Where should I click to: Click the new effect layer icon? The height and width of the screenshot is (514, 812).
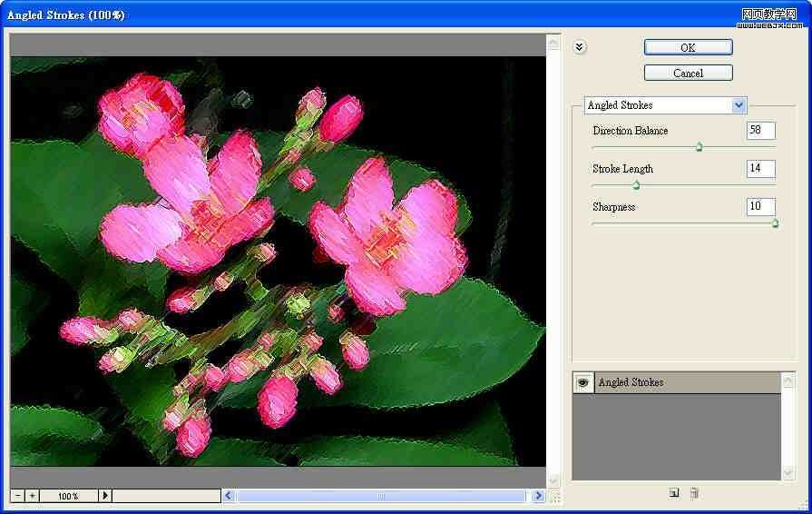click(x=674, y=493)
